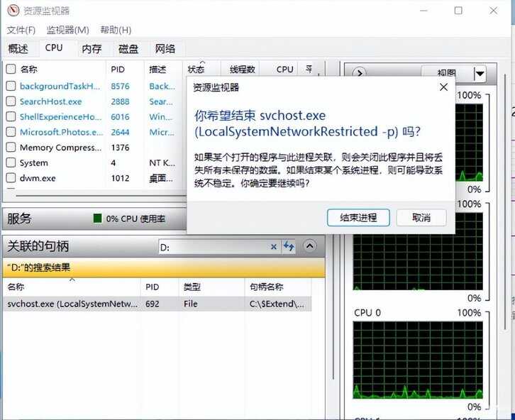Viewport: 515px width, 420px height.
Task: Click the 视图 button on the graph pane
Action: pyautogui.click(x=447, y=74)
